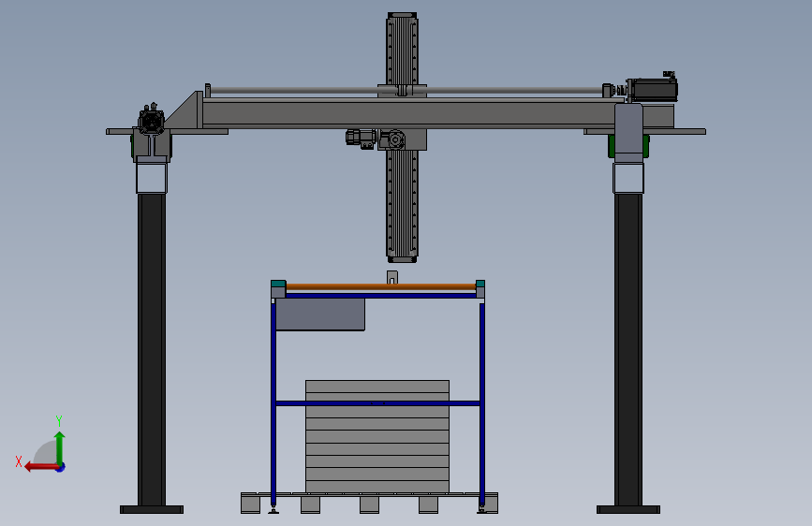Pick the small gripper bracket below the Z mast
Viewport: 812px width, 526px height.
(392, 277)
